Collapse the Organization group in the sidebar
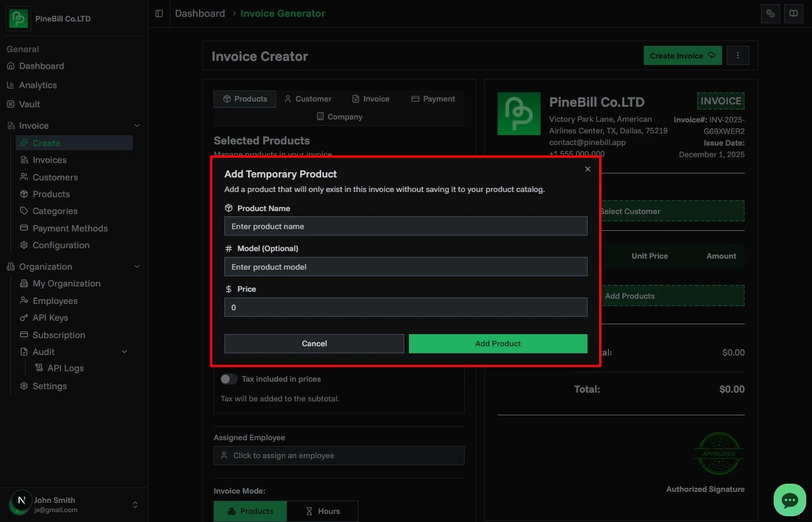The width and height of the screenshot is (812, 522). (x=137, y=266)
